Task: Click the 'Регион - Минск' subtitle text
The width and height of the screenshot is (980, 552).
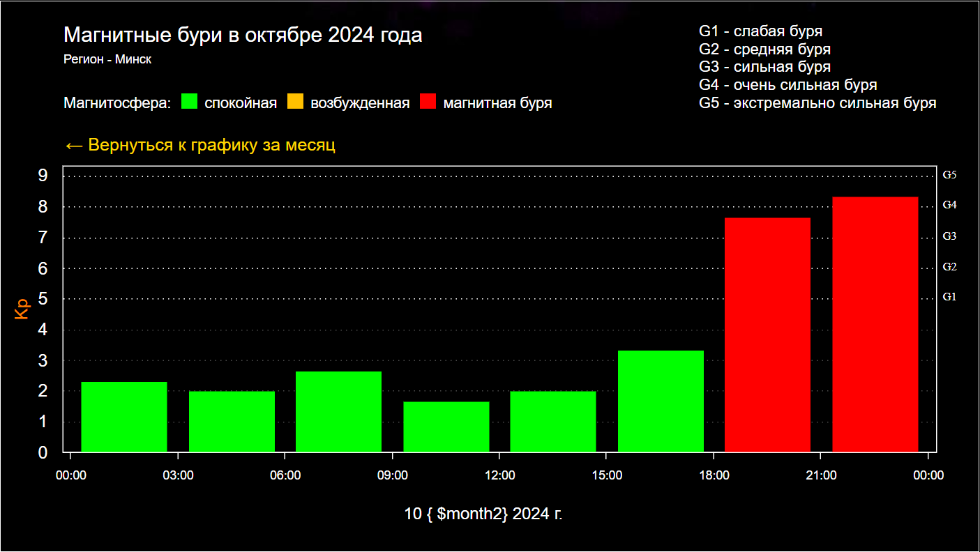Action: pyautogui.click(x=107, y=60)
